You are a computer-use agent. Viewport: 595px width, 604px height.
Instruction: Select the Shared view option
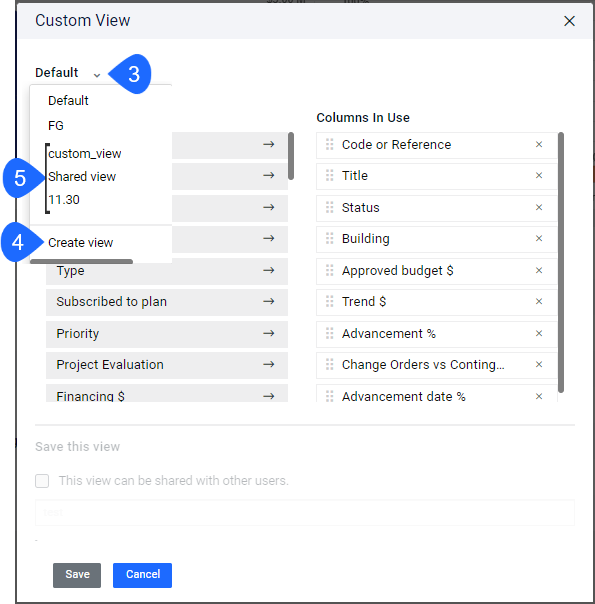click(x=82, y=177)
